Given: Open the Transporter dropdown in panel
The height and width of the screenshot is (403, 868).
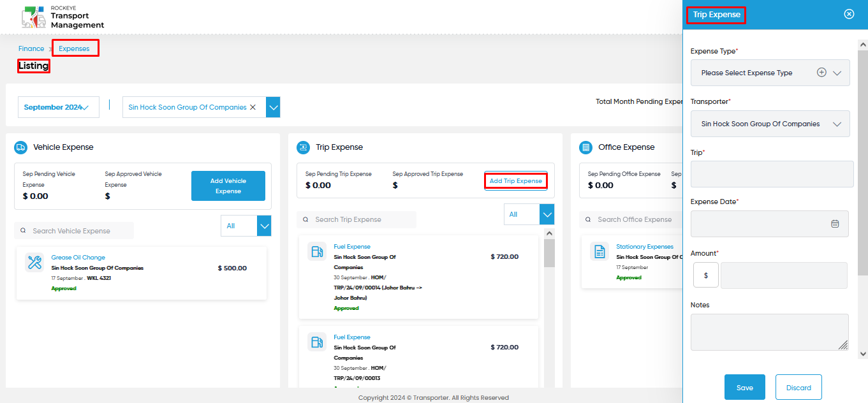Looking at the screenshot, I should (x=770, y=124).
